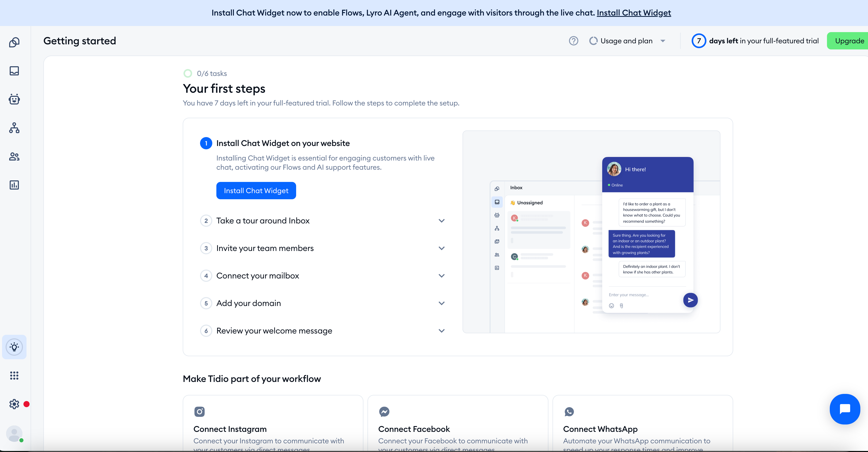Open the Lyro AI bot sidebar icon

click(x=14, y=99)
